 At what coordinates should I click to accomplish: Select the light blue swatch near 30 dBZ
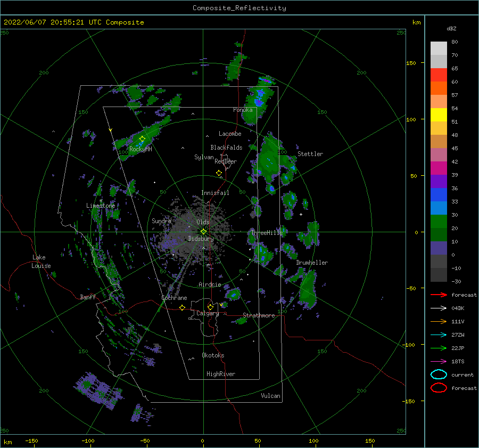(439, 208)
